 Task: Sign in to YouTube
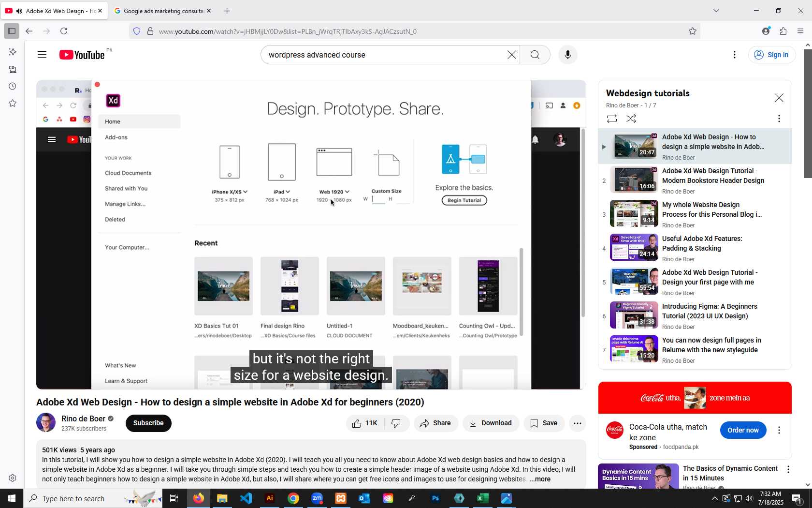772,55
